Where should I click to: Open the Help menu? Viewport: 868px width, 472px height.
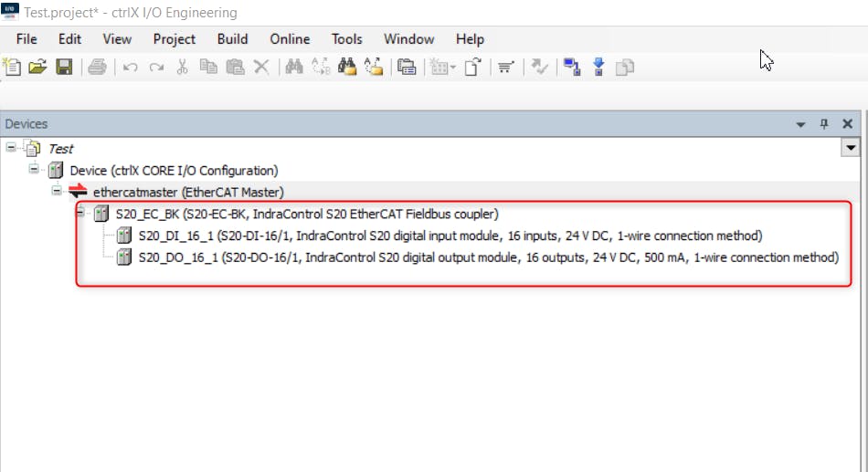tap(470, 39)
